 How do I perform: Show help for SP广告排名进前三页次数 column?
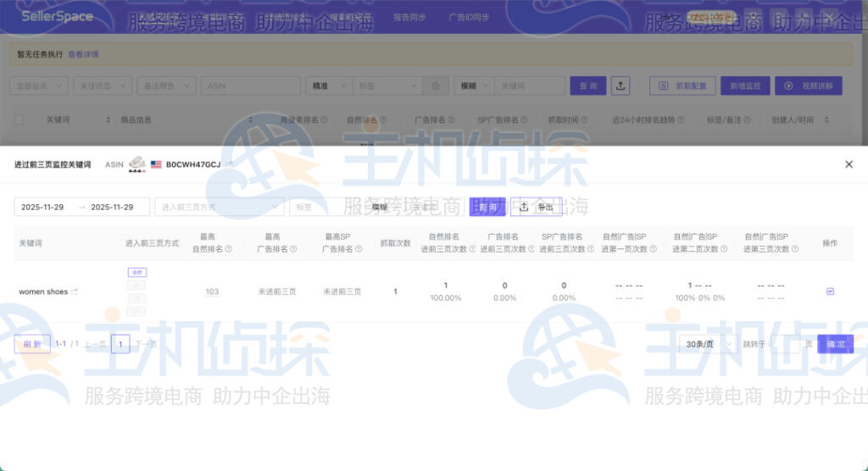591,249
